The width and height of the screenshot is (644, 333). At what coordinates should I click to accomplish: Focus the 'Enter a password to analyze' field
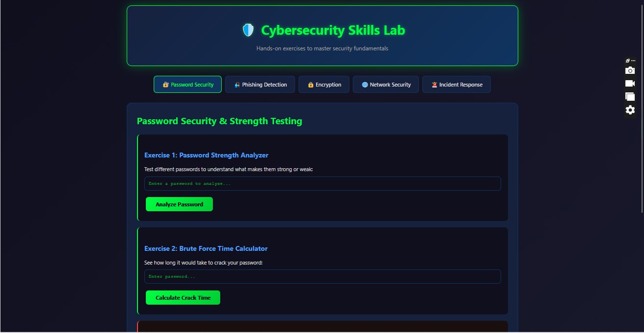(x=322, y=184)
